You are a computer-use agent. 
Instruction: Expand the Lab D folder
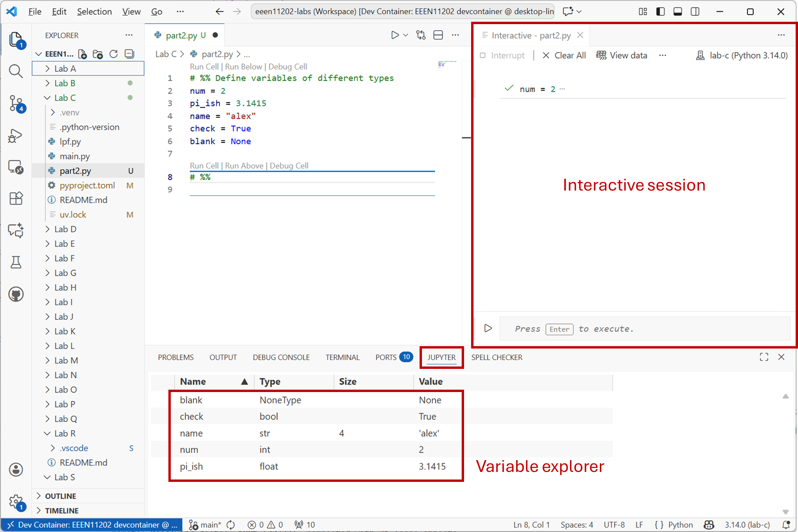[65, 229]
